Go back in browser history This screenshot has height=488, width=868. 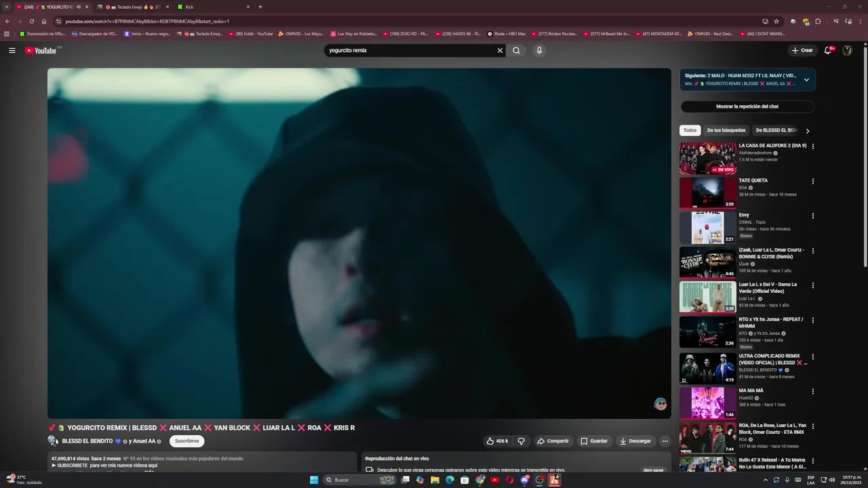click(x=7, y=21)
